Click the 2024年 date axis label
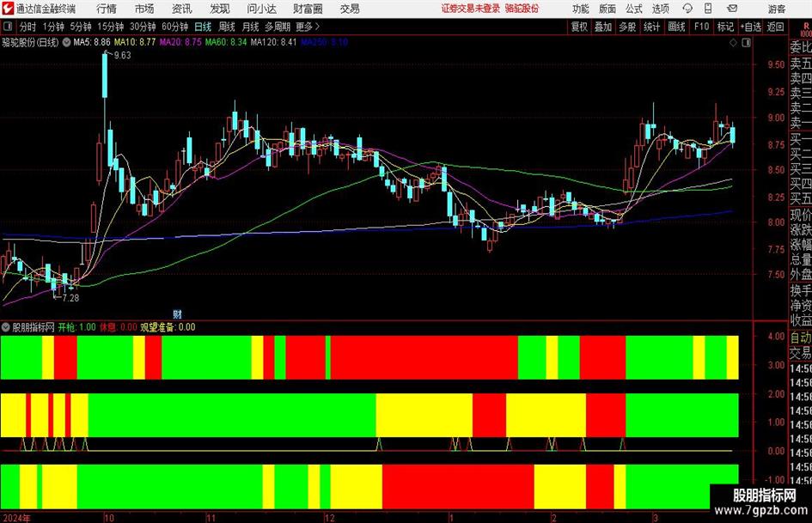The height and width of the screenshot is (523, 812). 16,518
